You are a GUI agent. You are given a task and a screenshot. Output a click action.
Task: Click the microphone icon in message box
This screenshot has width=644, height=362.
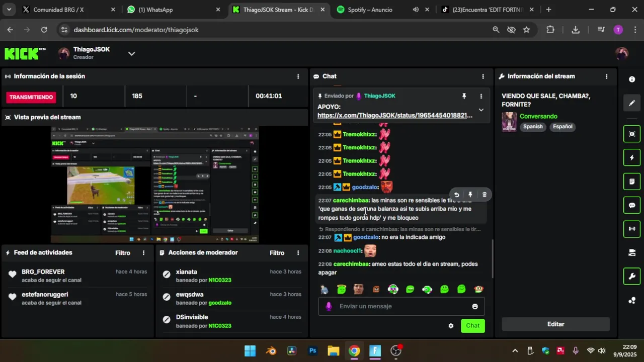pos(329,306)
